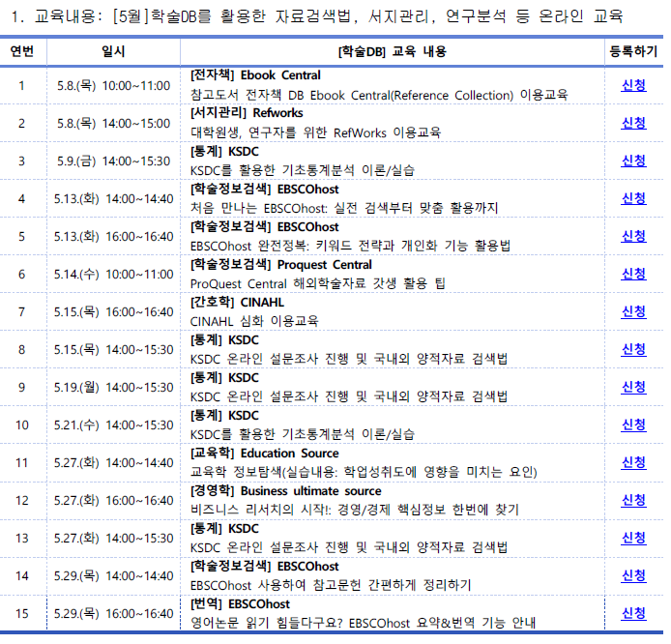Click date cell 5.27.(화) 14:00~15:30

click(x=113, y=539)
